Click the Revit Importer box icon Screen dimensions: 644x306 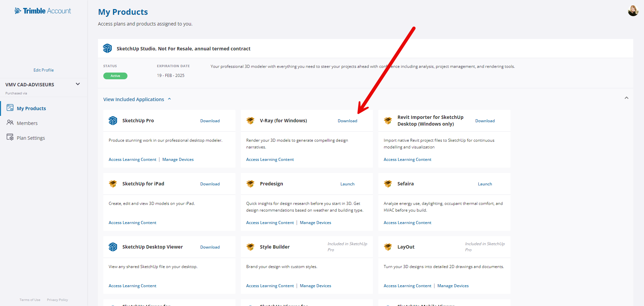tap(388, 121)
